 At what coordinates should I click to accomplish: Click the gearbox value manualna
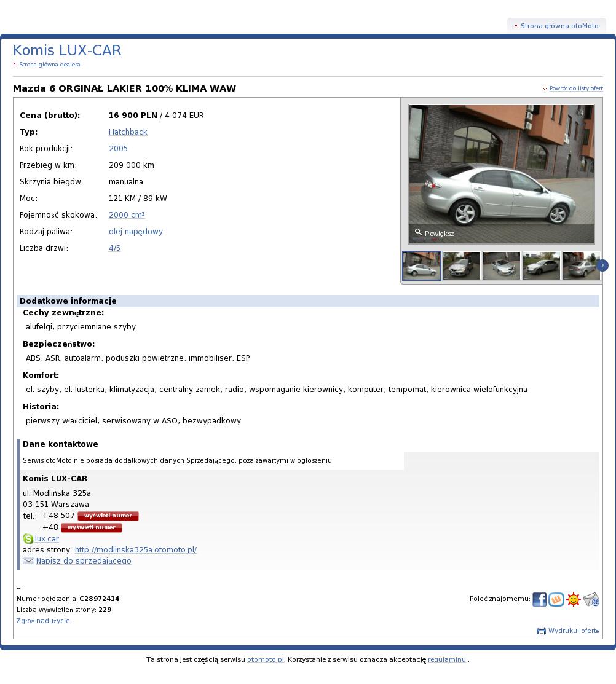tap(125, 181)
